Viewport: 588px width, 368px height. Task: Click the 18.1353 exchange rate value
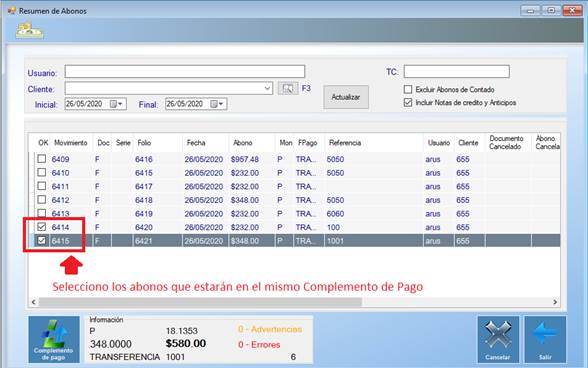click(x=182, y=330)
